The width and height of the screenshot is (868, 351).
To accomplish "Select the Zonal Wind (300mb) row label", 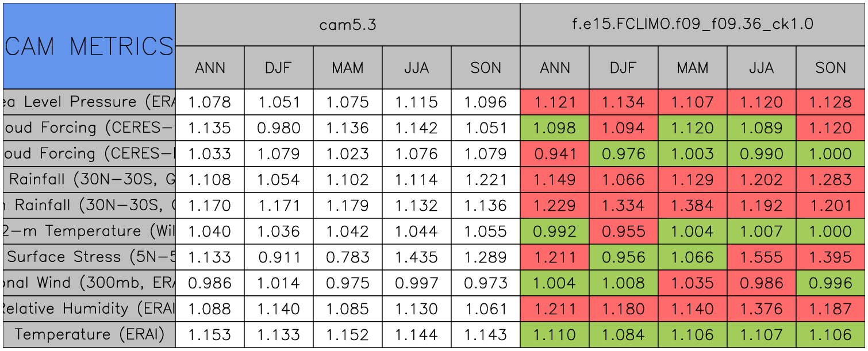I will point(89,283).
